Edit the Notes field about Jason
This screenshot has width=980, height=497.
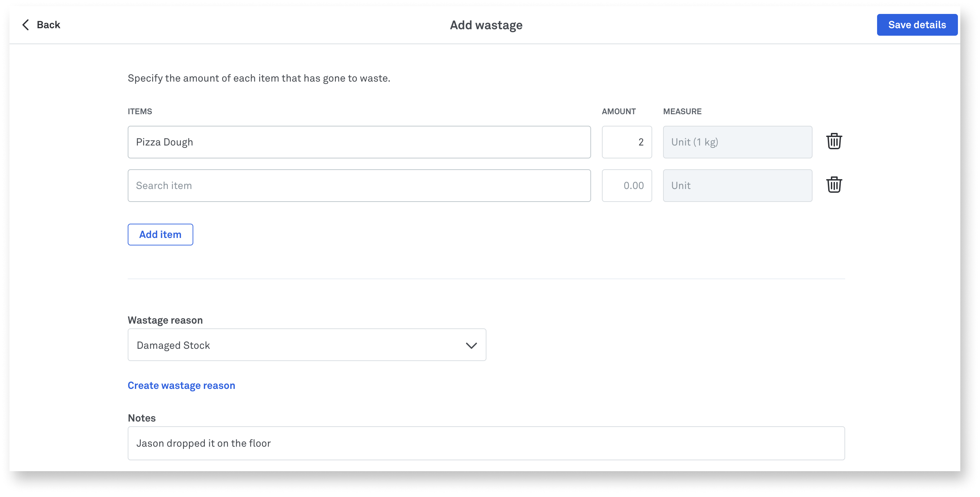point(486,443)
